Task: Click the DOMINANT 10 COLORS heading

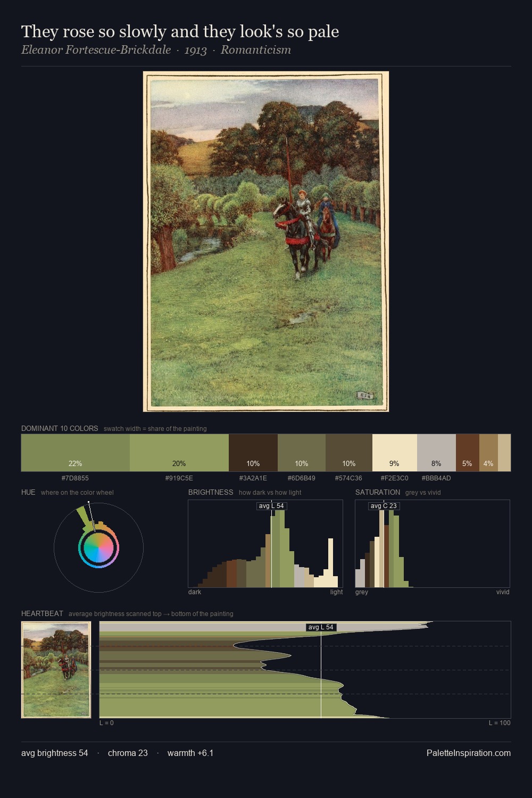Action: [x=60, y=428]
